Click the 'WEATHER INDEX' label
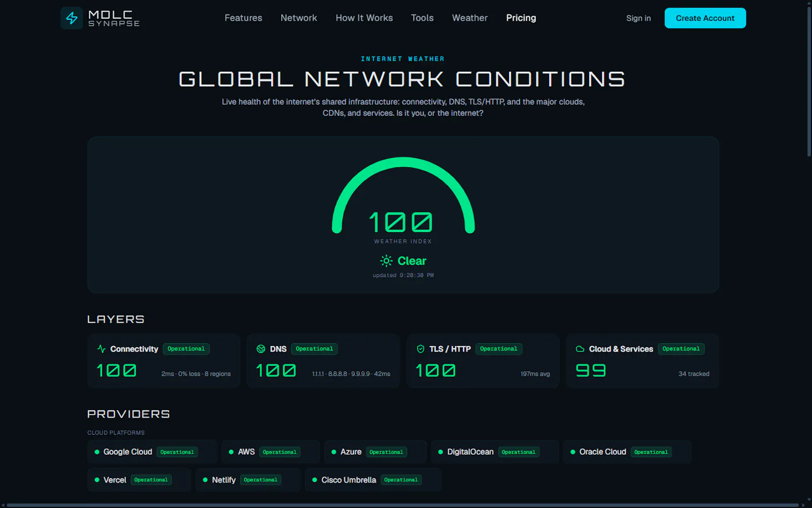Viewport: 812px width, 508px height. pyautogui.click(x=403, y=241)
